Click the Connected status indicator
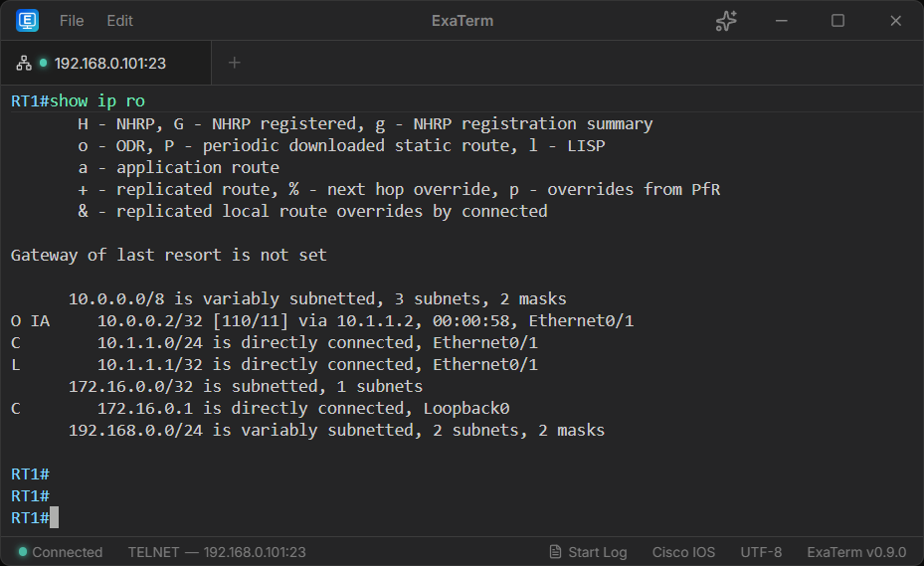Image resolution: width=924 pixels, height=566 pixels. point(60,552)
